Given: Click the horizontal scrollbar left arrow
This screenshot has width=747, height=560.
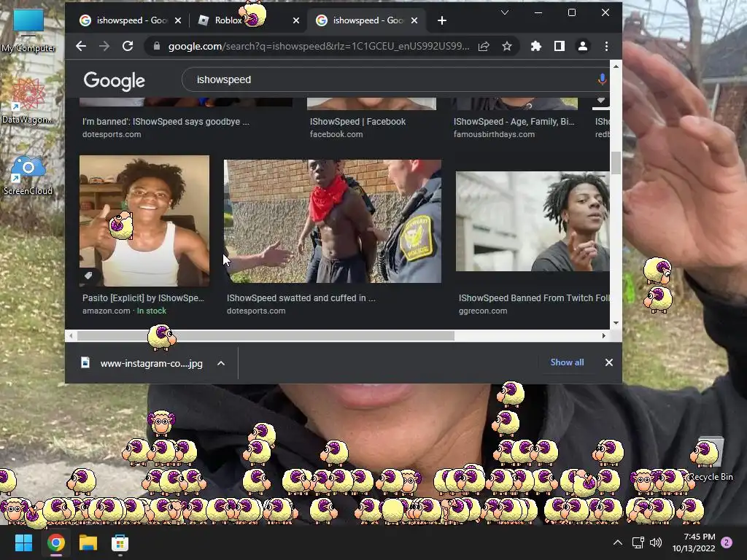Looking at the screenshot, I should click(71, 335).
